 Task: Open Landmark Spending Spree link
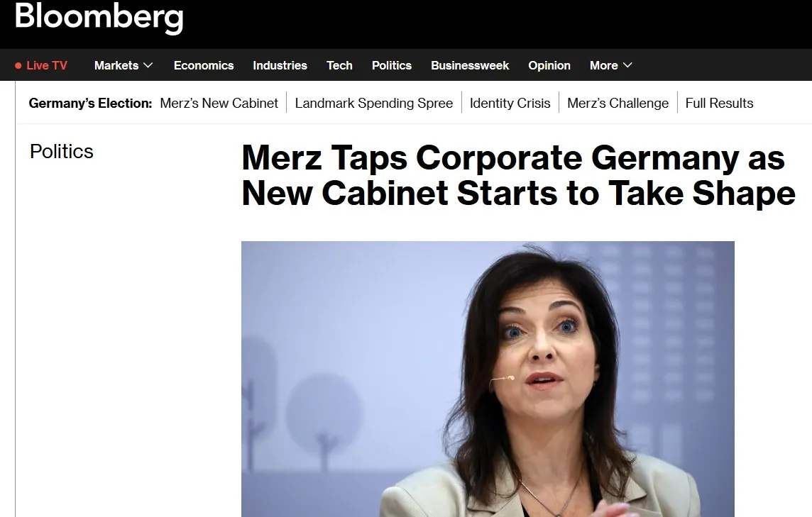(374, 103)
